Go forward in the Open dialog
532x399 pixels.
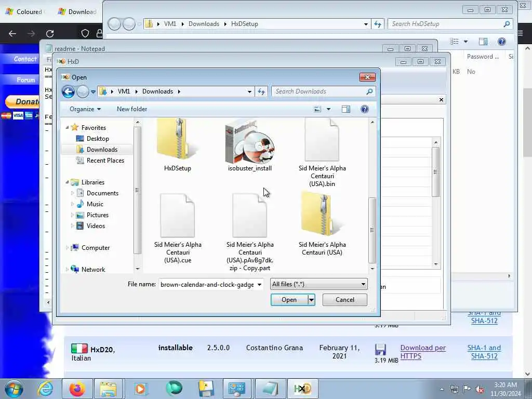coord(83,91)
